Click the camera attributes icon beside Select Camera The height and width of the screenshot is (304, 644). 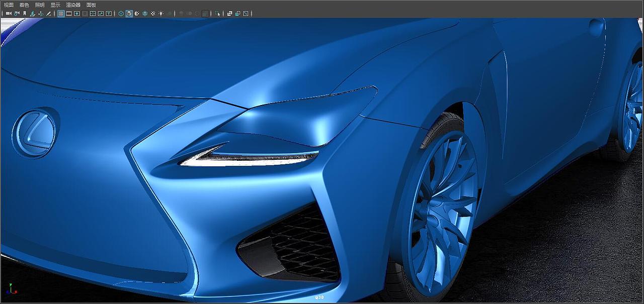pos(17,14)
